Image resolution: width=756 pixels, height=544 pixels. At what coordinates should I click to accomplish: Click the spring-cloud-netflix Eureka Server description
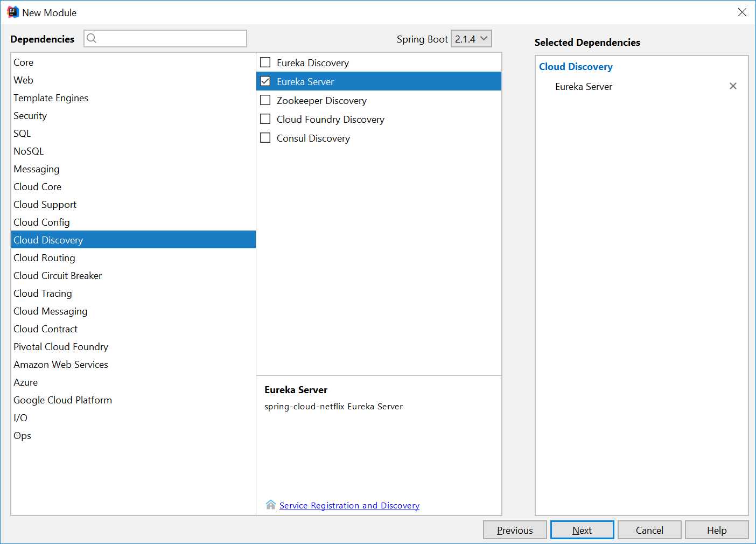tap(333, 407)
